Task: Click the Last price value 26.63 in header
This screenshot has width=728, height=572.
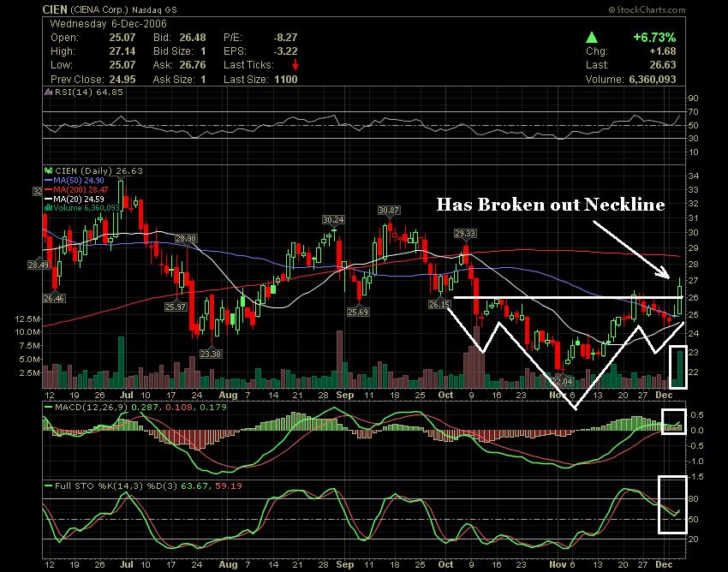Action: pyautogui.click(x=663, y=65)
